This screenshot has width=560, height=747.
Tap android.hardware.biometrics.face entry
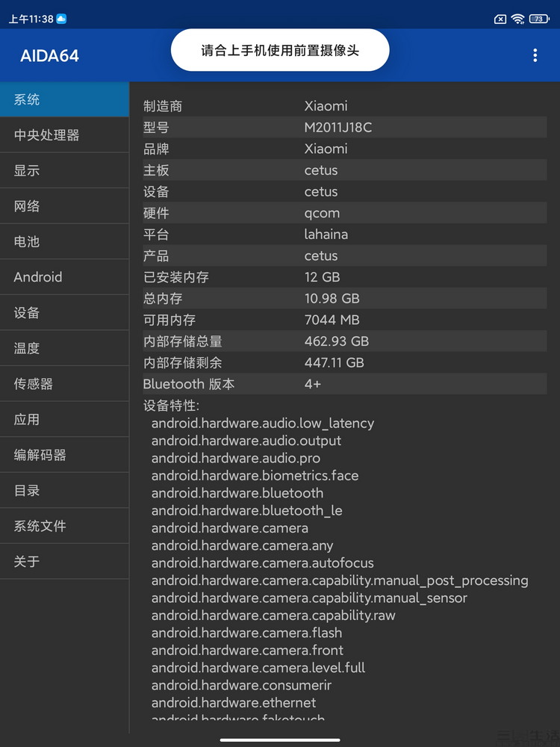pyautogui.click(x=255, y=475)
